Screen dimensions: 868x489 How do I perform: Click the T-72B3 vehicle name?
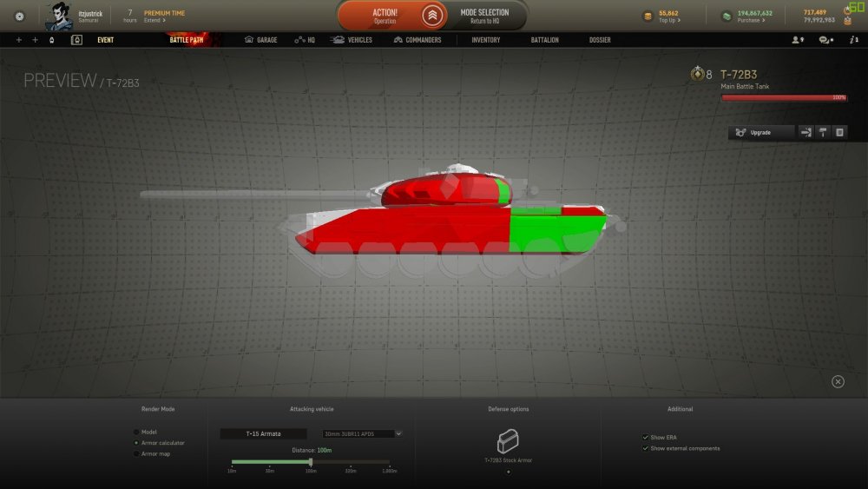tap(739, 74)
